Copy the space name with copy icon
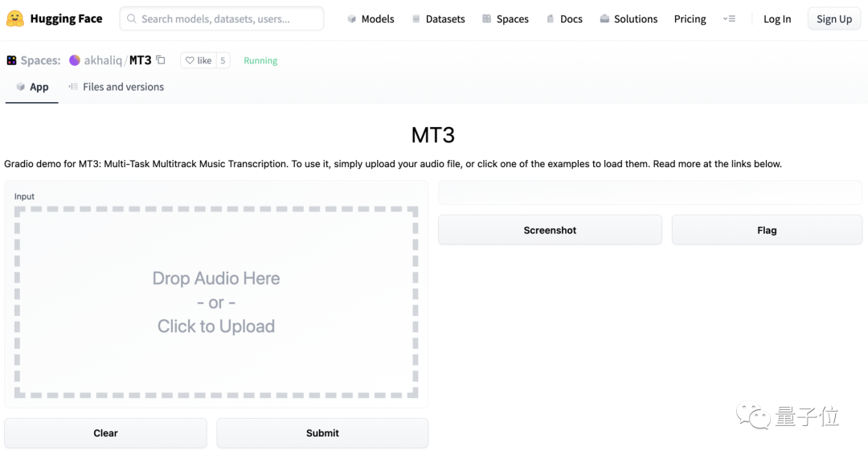The width and height of the screenshot is (868, 455). click(x=161, y=59)
